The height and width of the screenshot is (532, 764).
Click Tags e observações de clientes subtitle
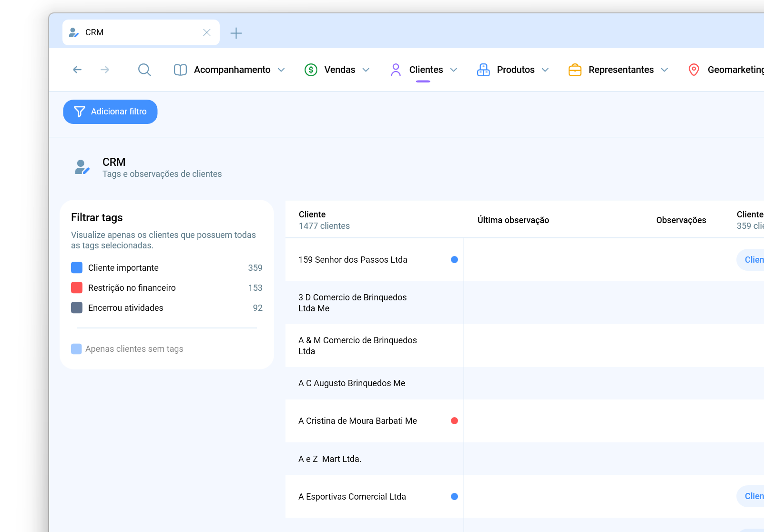pos(162,174)
